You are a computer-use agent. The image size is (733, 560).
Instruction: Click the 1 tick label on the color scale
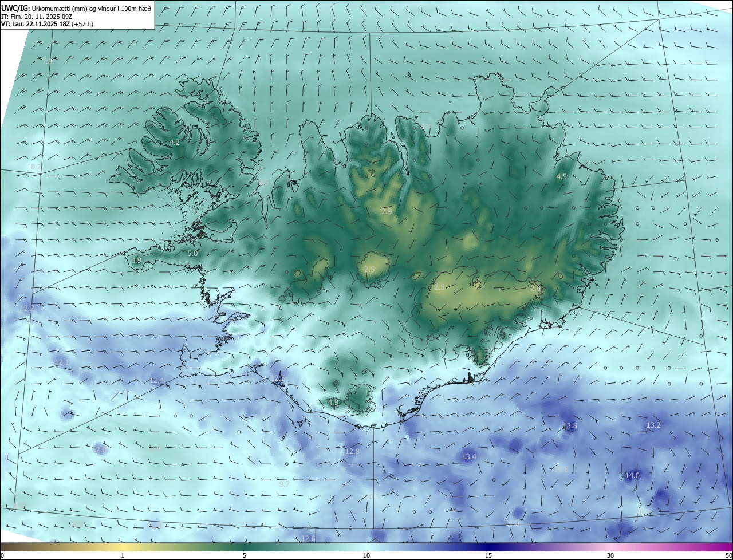(123, 555)
